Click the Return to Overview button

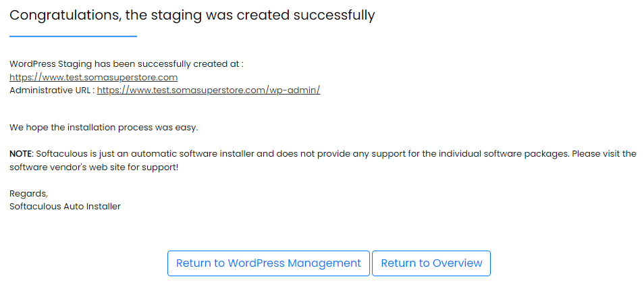coord(431,263)
